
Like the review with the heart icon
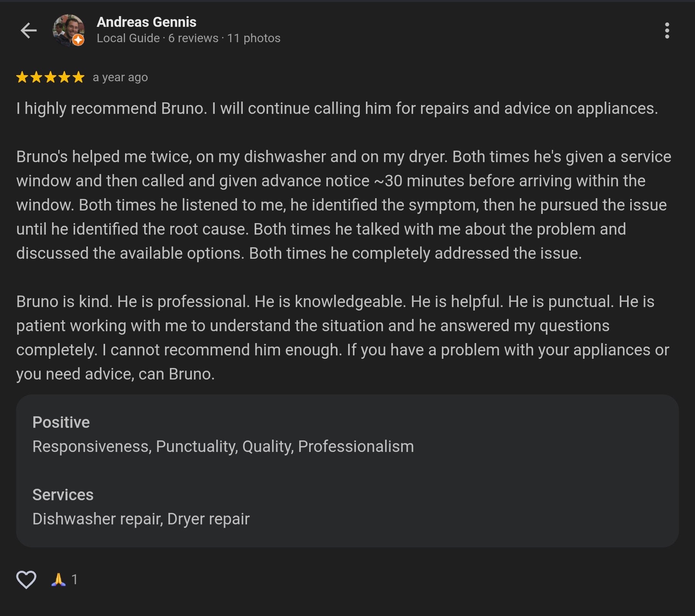pos(26,579)
